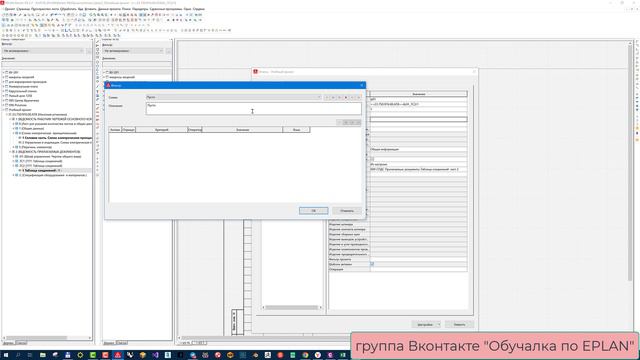Viewport: 640px width, 360px height.
Task: Click the red toolbar icon beside the scheme dropdown
Action: (346, 98)
